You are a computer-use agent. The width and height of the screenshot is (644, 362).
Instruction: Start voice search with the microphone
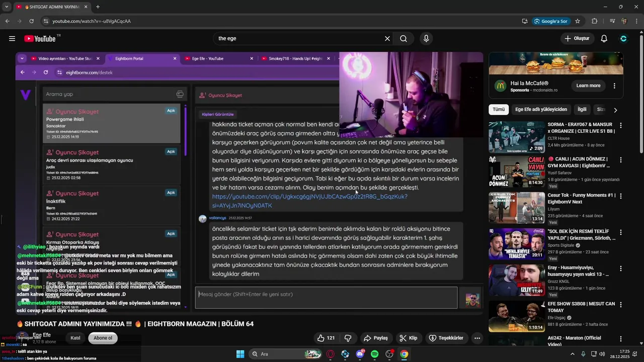coord(426,39)
